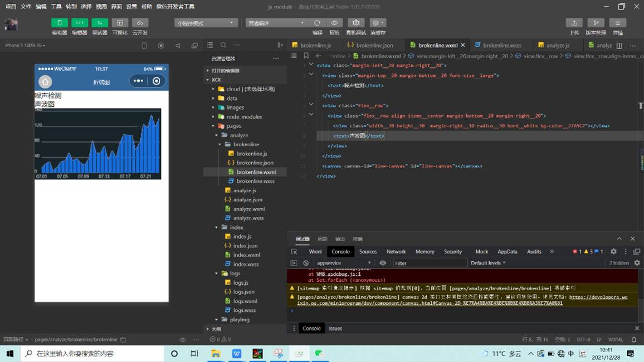The width and height of the screenshot is (644, 362).
Task: Open the mini program three-dot capsule menu
Action: (x=138, y=81)
